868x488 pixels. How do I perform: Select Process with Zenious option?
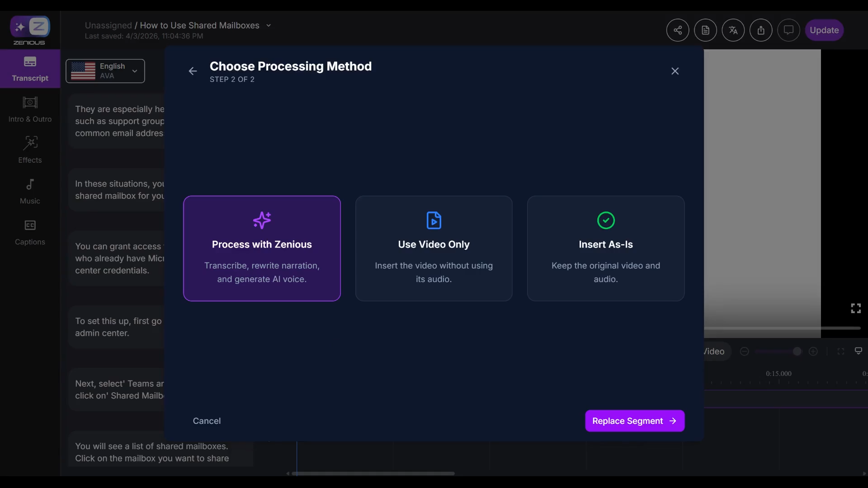[262, 248]
